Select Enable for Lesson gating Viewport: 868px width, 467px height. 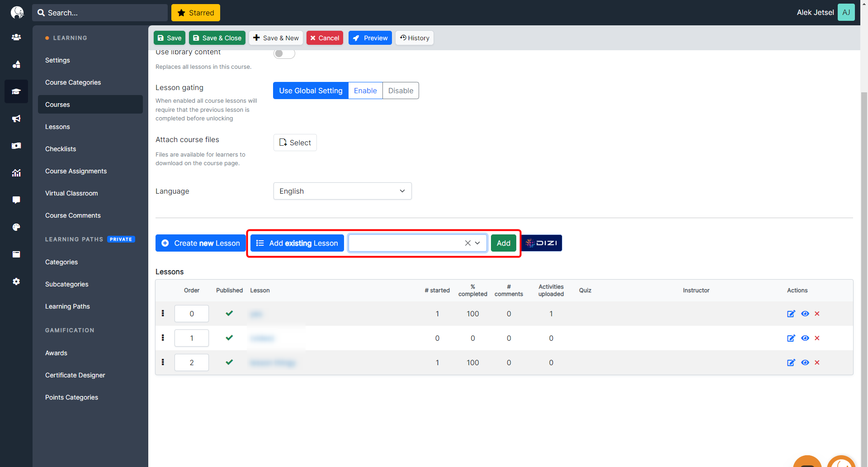[x=365, y=91]
